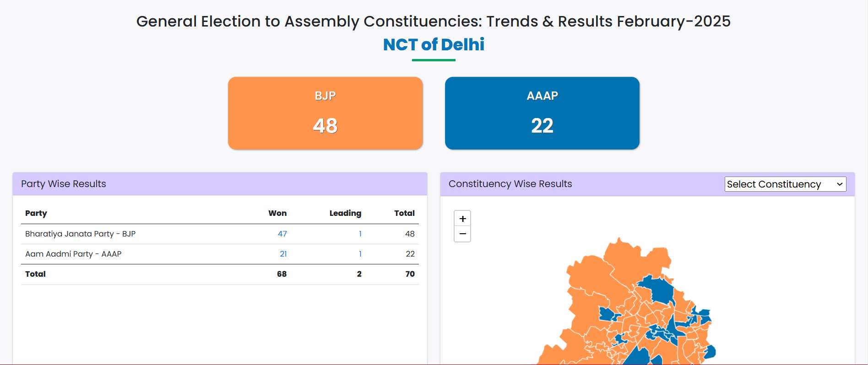Screen dimensions: 868x365
Task: Click the Bharatiya Janata Party row name
Action: point(80,234)
